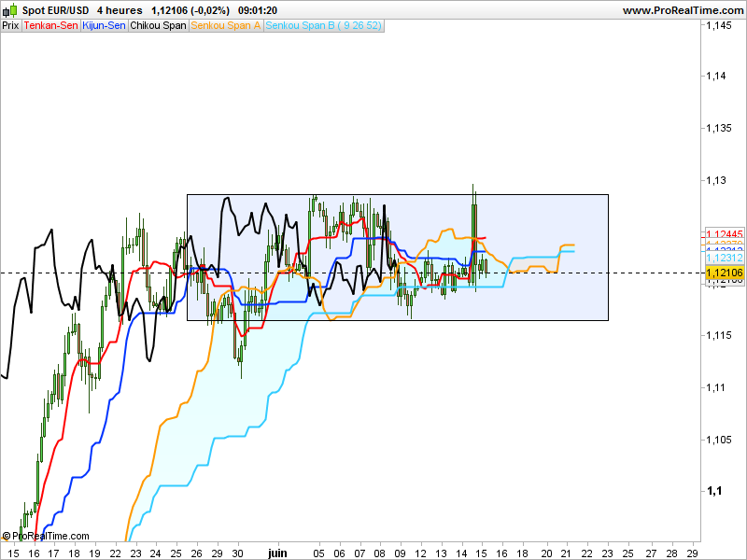The height and width of the screenshot is (560, 747).
Task: Open the www.ProRealTime.com link
Action: click(x=683, y=10)
